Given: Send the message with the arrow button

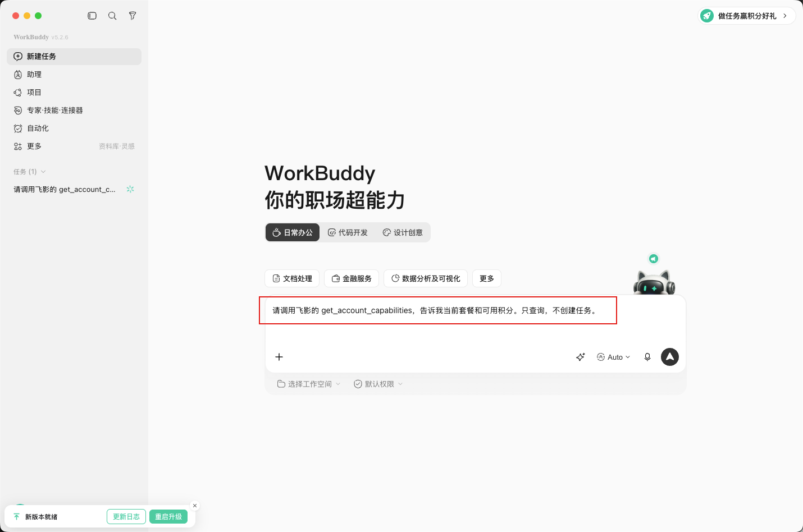Looking at the screenshot, I should click(670, 357).
